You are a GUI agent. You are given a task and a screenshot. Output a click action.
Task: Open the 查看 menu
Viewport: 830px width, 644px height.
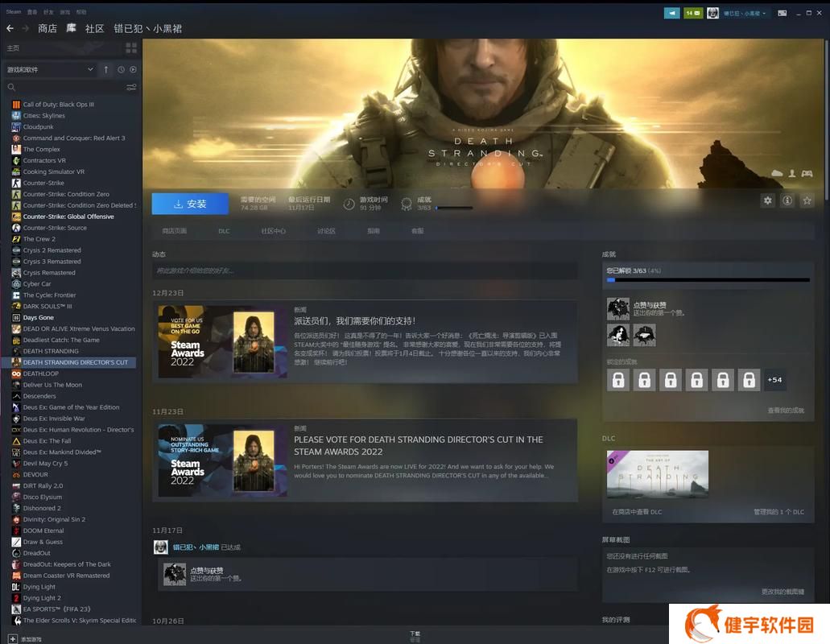point(32,11)
